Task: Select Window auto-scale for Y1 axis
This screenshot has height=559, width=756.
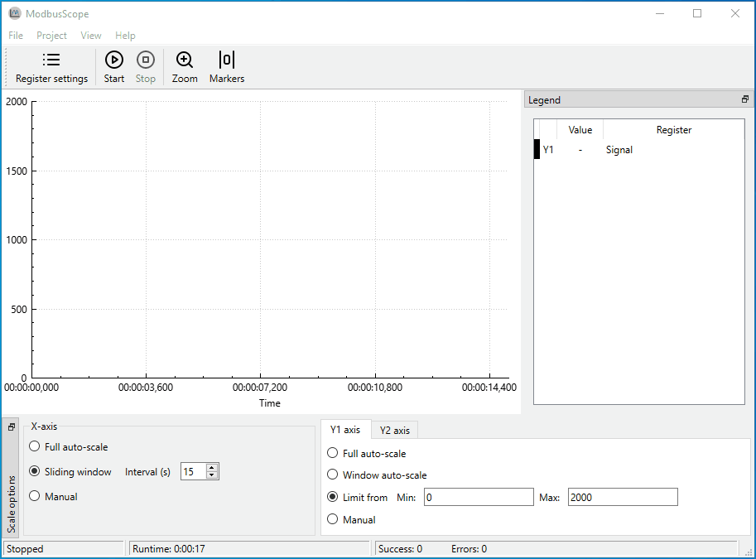Action: (x=332, y=475)
